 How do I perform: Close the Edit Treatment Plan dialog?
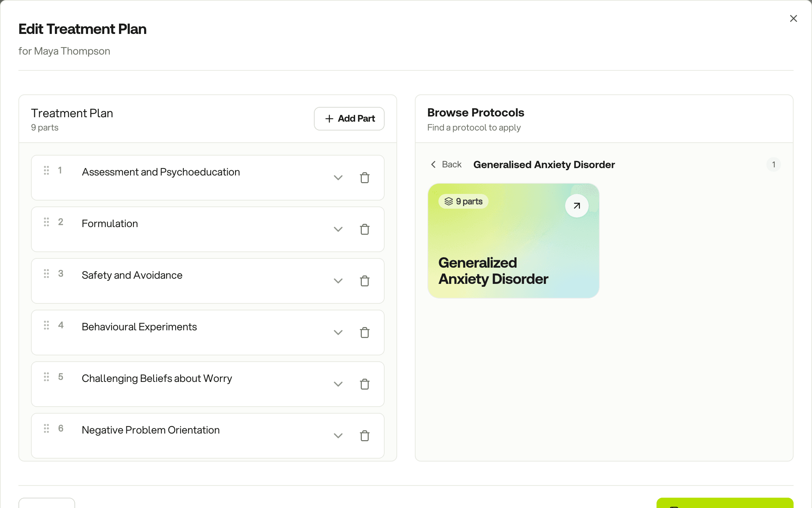(x=794, y=18)
